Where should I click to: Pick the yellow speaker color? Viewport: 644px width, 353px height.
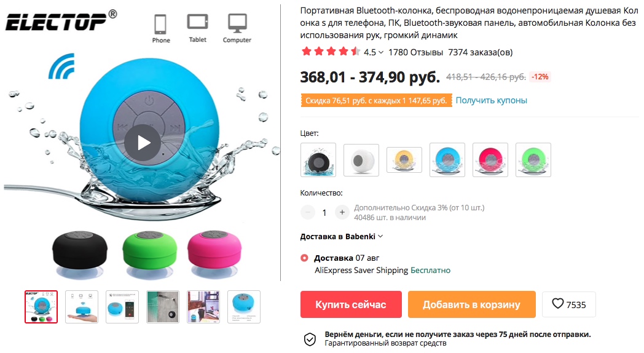click(x=404, y=160)
